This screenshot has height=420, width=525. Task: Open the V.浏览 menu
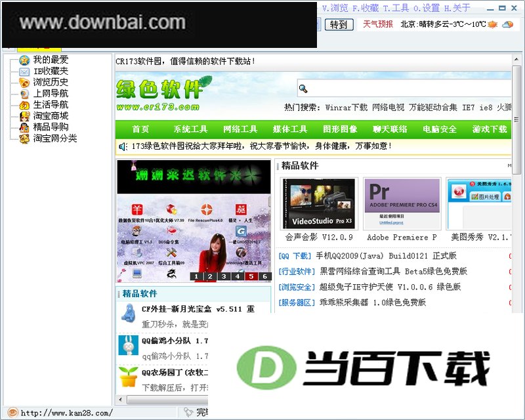(x=335, y=8)
